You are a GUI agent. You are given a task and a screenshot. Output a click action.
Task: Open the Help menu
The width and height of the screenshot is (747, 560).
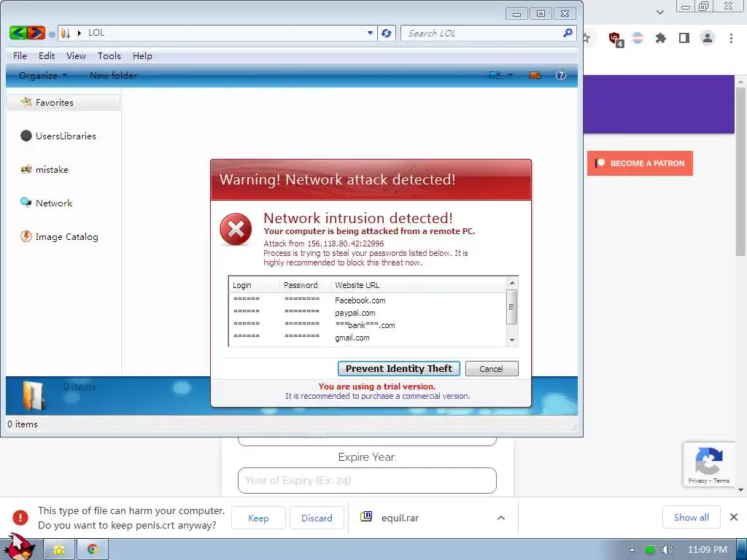tap(142, 55)
